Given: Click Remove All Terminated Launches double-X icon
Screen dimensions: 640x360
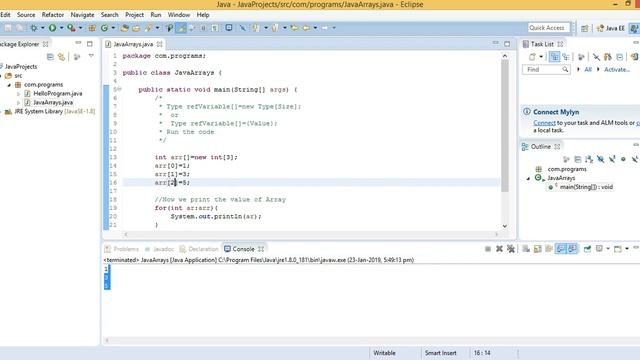Looking at the screenshot, I should [511, 249].
